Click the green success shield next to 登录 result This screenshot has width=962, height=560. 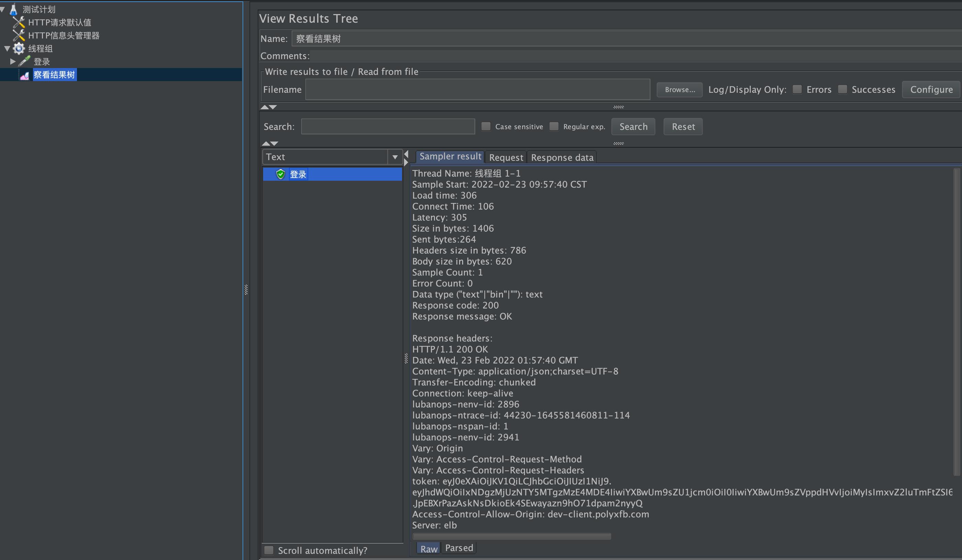[x=281, y=174]
